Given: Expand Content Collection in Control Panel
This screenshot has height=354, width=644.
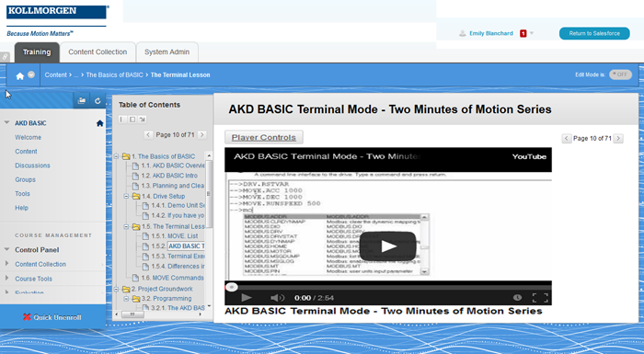Looking at the screenshot, I should (x=7, y=263).
